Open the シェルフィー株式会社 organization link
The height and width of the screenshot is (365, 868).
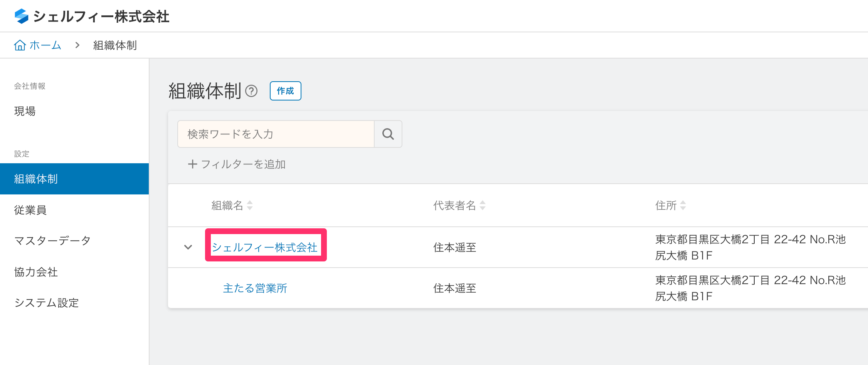[265, 247]
